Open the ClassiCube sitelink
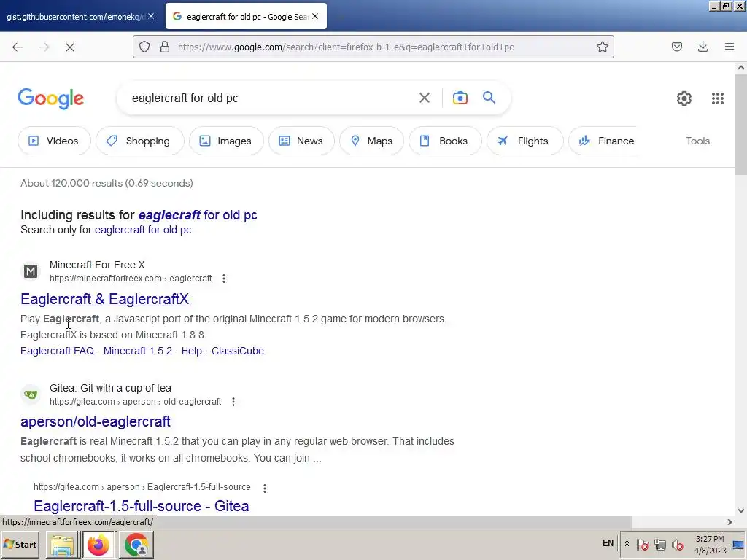 [x=238, y=351]
